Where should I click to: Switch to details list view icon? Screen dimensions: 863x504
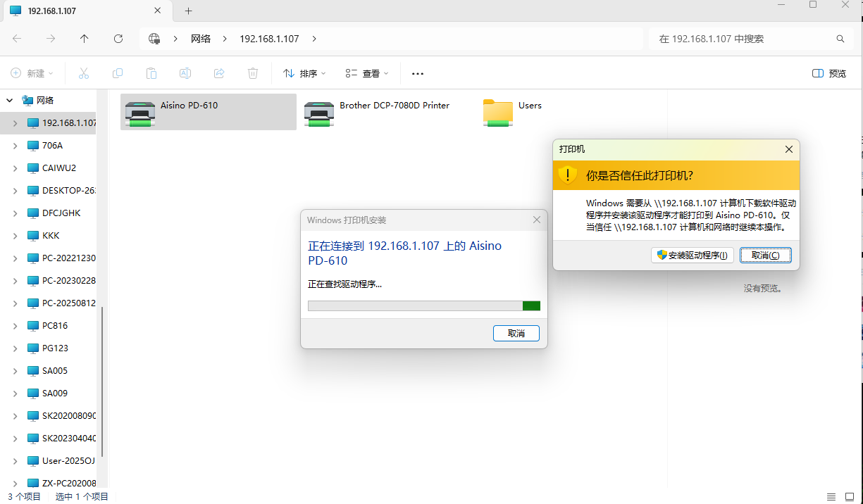[831, 496]
